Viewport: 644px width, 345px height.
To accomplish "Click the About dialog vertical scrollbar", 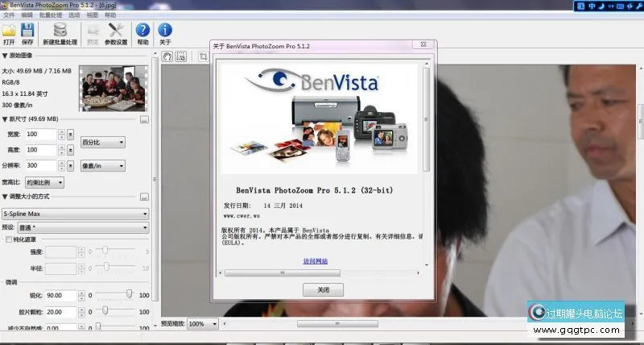I will pyautogui.click(x=427, y=119).
